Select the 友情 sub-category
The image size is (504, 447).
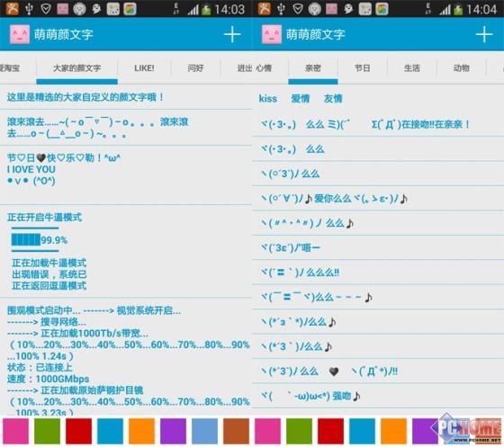point(333,99)
